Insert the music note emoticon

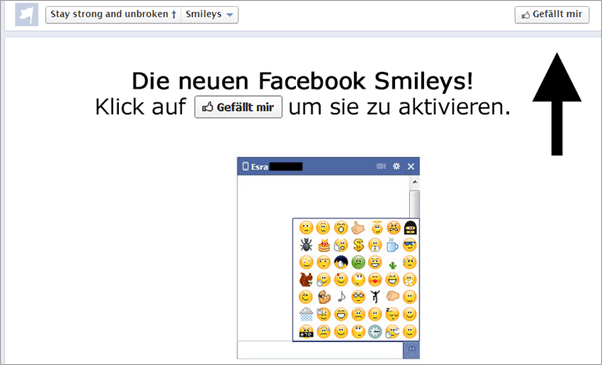click(341, 297)
